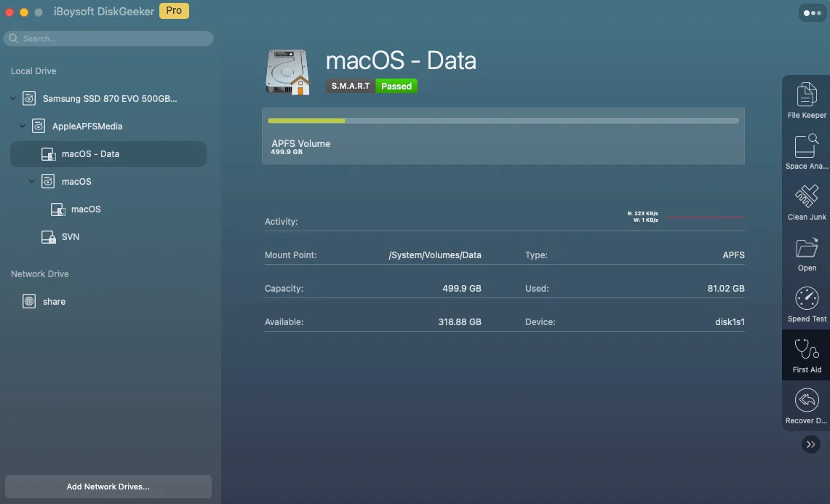Click the S.M.A.R.T label
830x504 pixels.
pos(351,86)
